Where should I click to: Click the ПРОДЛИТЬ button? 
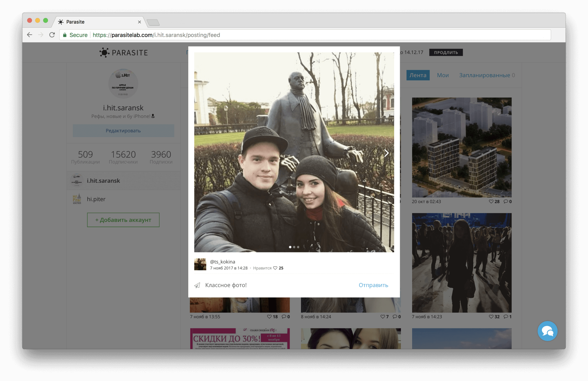(446, 53)
